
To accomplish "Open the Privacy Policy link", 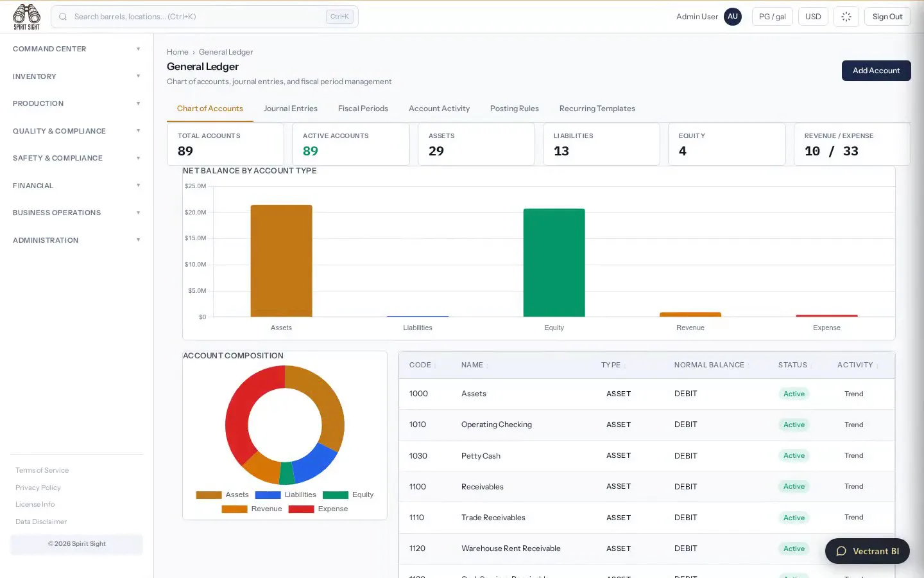I will click(x=38, y=487).
